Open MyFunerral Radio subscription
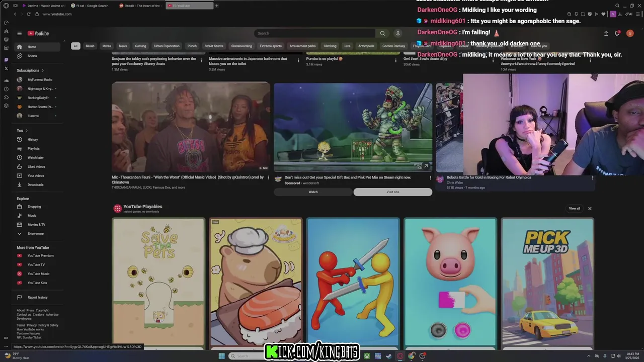This screenshot has width=644, height=362. pos(37,79)
